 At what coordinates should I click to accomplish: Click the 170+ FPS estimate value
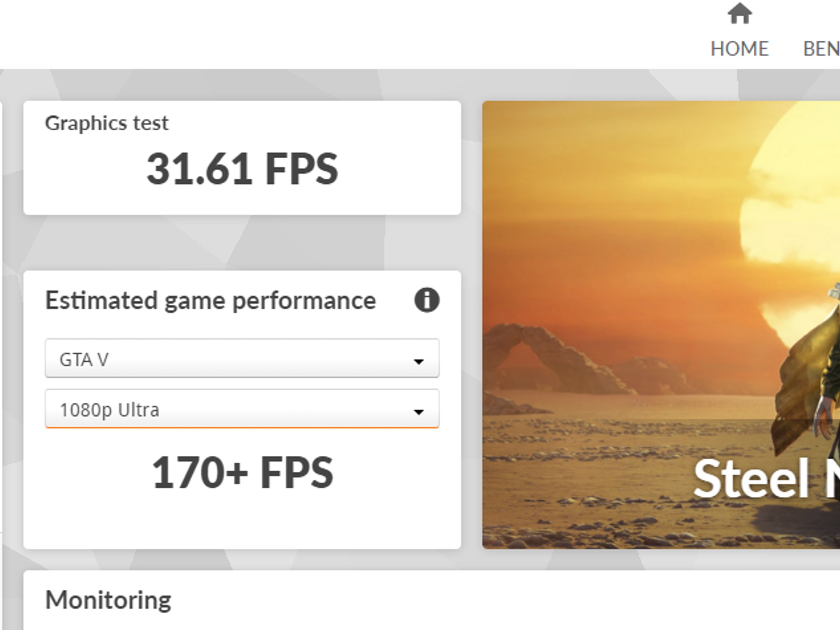click(242, 473)
